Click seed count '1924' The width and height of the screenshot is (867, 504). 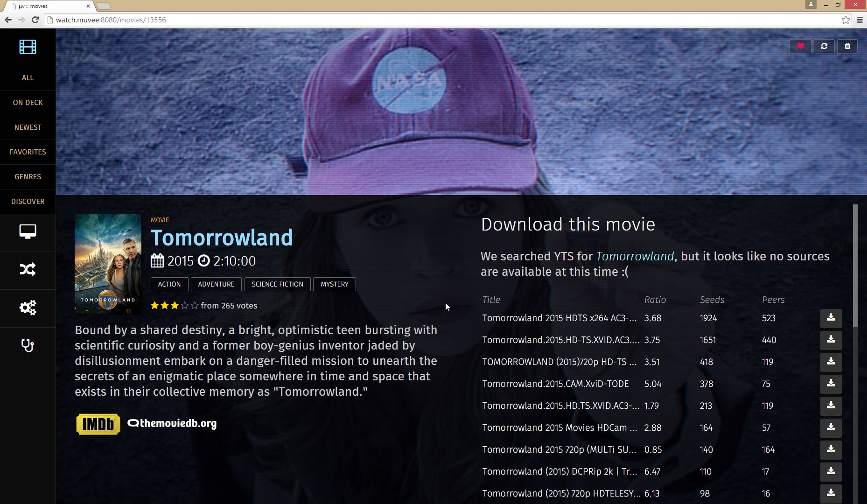[x=708, y=318]
